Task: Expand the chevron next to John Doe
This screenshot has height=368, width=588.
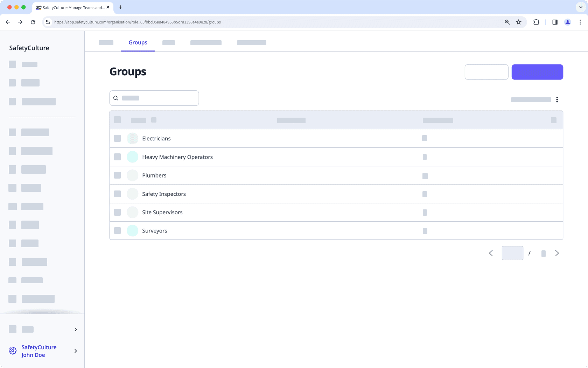Action: click(76, 351)
